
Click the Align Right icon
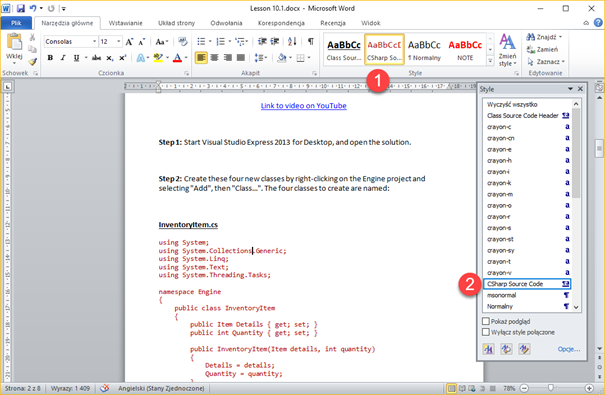228,57
